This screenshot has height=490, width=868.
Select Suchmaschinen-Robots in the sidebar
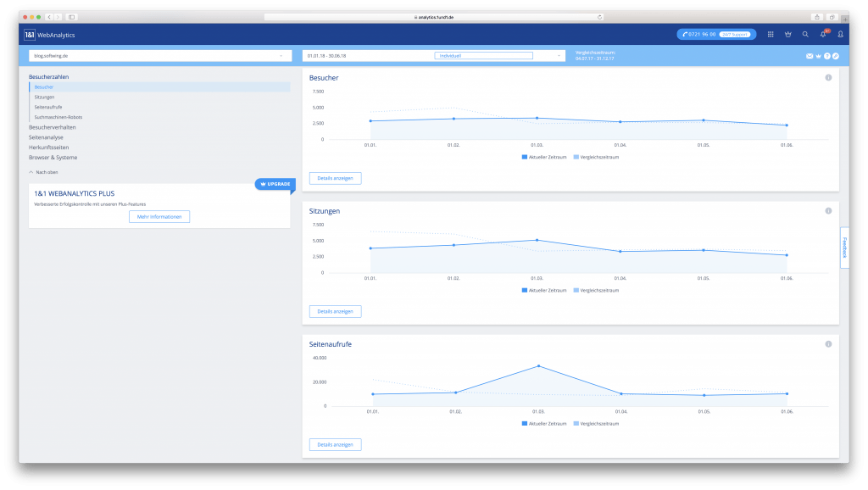58,117
